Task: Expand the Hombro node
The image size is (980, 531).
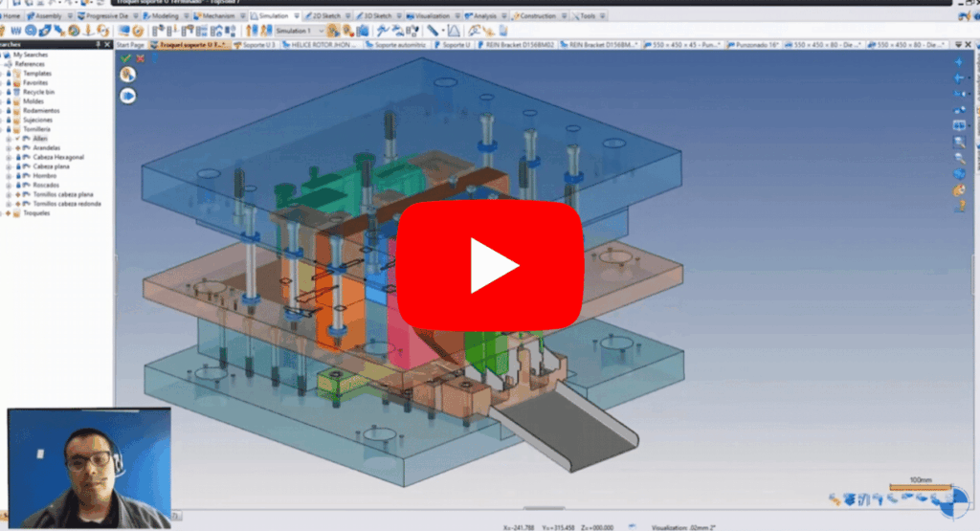Action: click(x=9, y=176)
